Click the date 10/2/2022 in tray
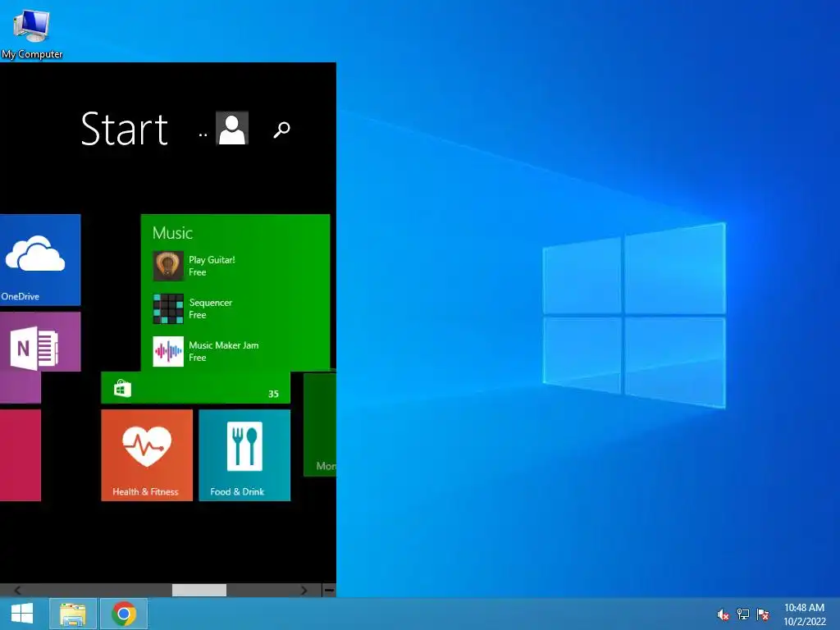 [x=805, y=622]
